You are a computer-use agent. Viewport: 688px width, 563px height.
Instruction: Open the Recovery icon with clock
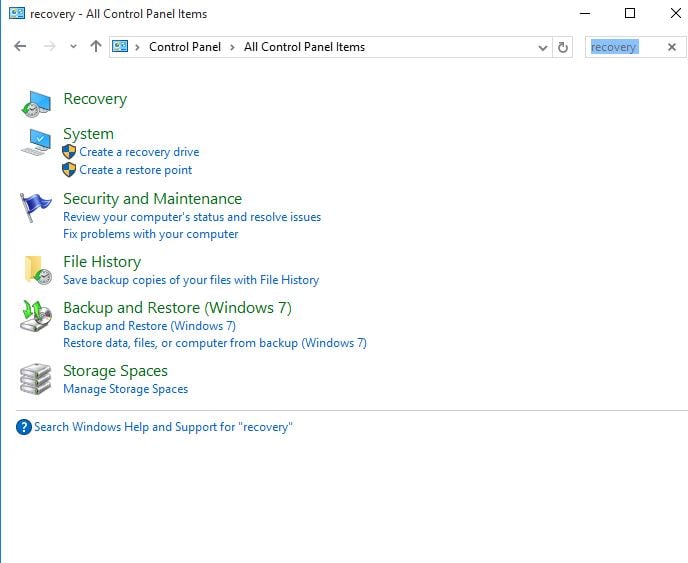(x=36, y=104)
